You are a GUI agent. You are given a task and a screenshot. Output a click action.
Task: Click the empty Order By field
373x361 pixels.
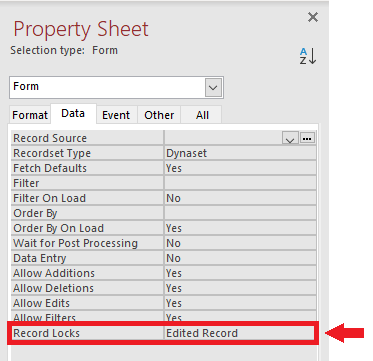tap(240, 213)
